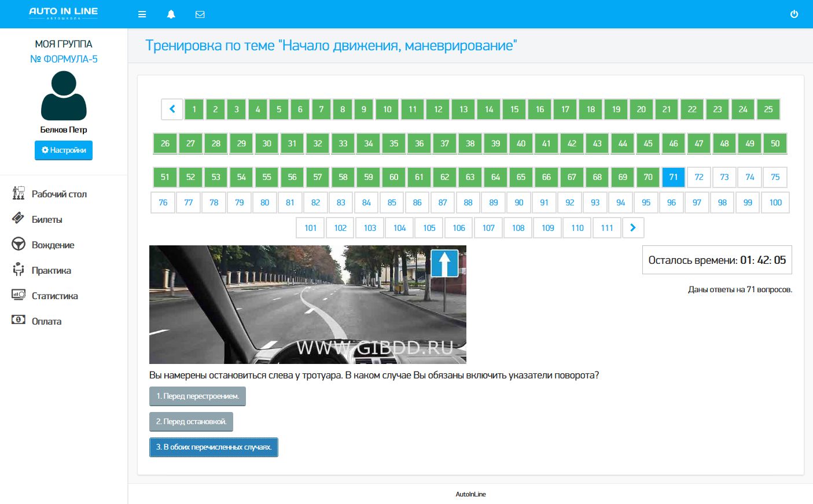Choose answer 1 Перед перестроением
This screenshot has width=813, height=504.
pyautogui.click(x=197, y=396)
